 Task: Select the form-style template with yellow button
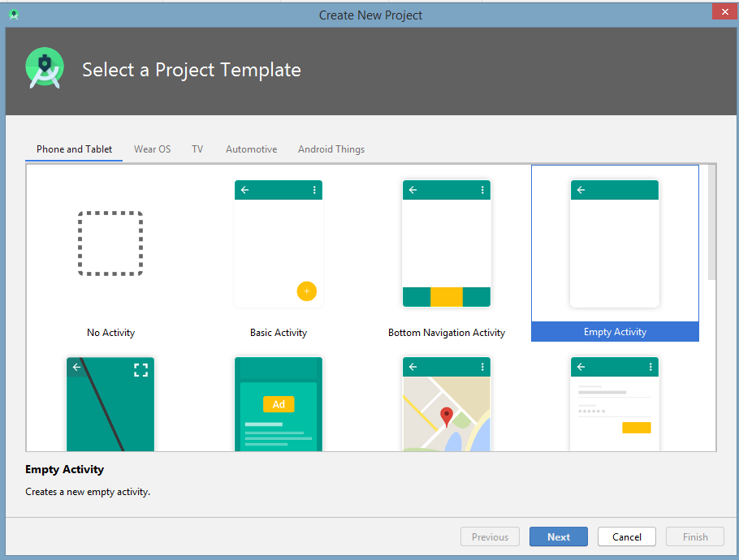tap(614, 404)
